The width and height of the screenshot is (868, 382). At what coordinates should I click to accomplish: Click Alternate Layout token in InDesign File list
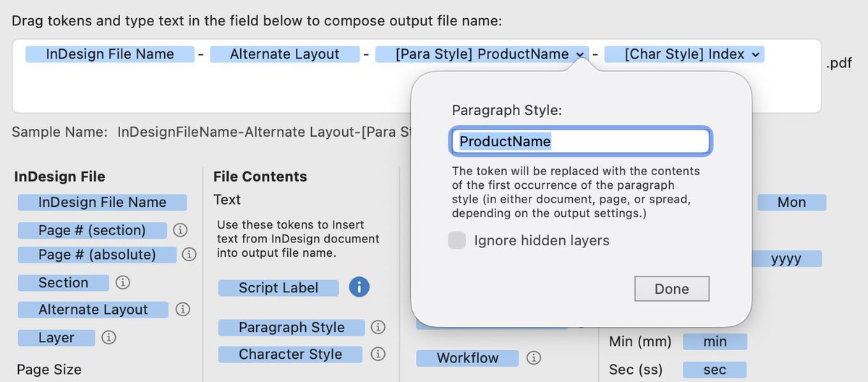pyautogui.click(x=93, y=310)
